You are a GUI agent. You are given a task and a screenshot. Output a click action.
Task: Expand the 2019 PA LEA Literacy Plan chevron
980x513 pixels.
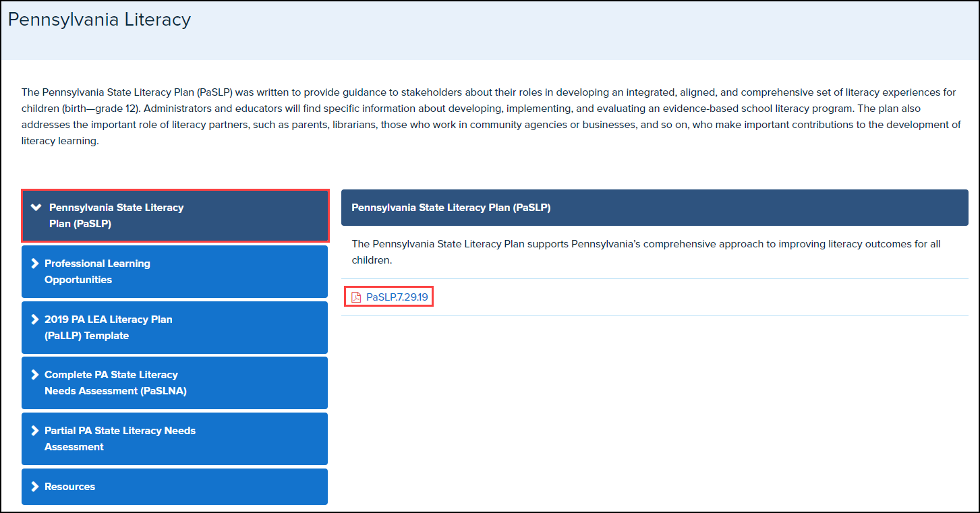(x=35, y=320)
